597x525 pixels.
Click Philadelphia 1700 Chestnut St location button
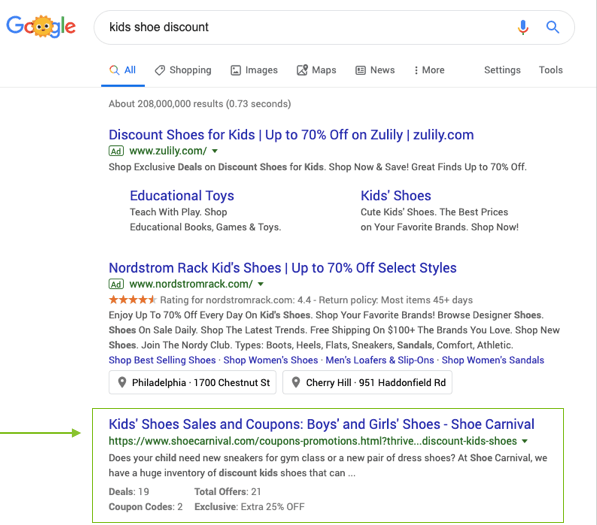pos(192,382)
